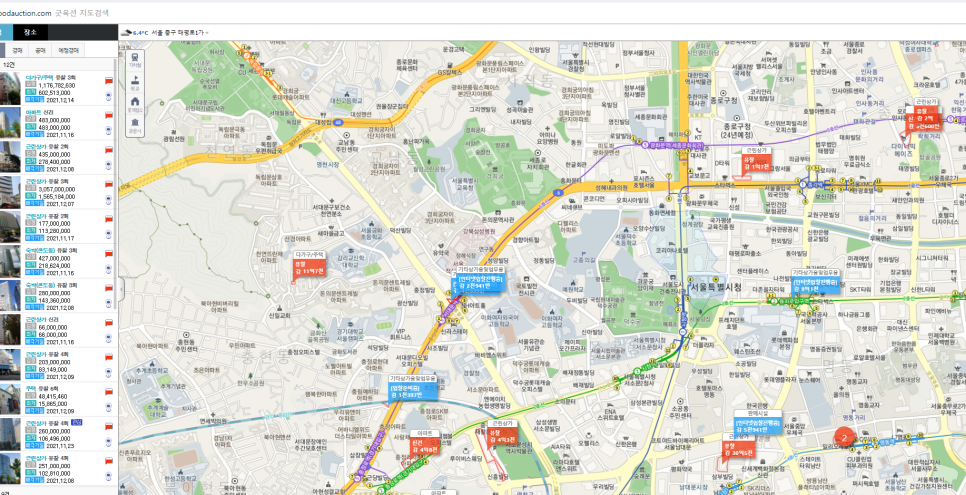Open the 서울 중구 태평로1가 location dropdown
This screenshot has width=966, height=495.
click(x=181, y=33)
